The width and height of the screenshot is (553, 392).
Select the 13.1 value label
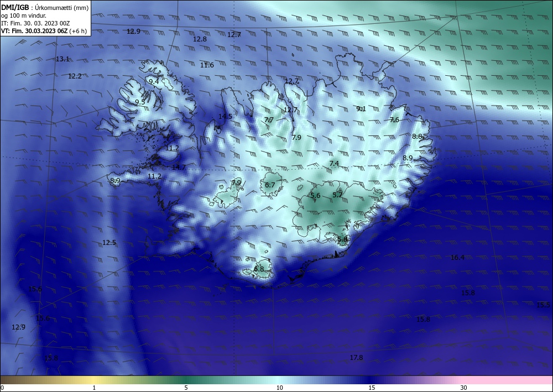click(x=63, y=59)
